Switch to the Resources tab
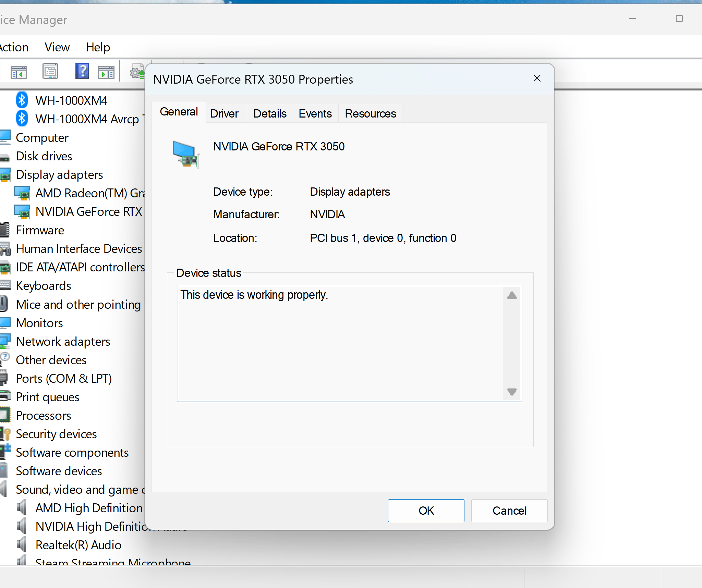Viewport: 702px width, 588px height. pos(370,113)
